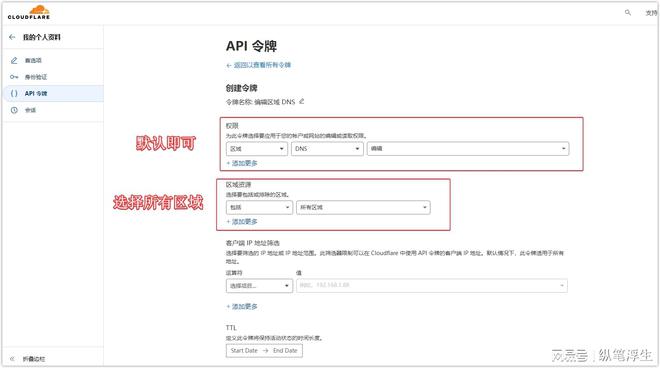Open the DNS permission dropdown
This screenshot has height=368, width=660.
click(327, 149)
